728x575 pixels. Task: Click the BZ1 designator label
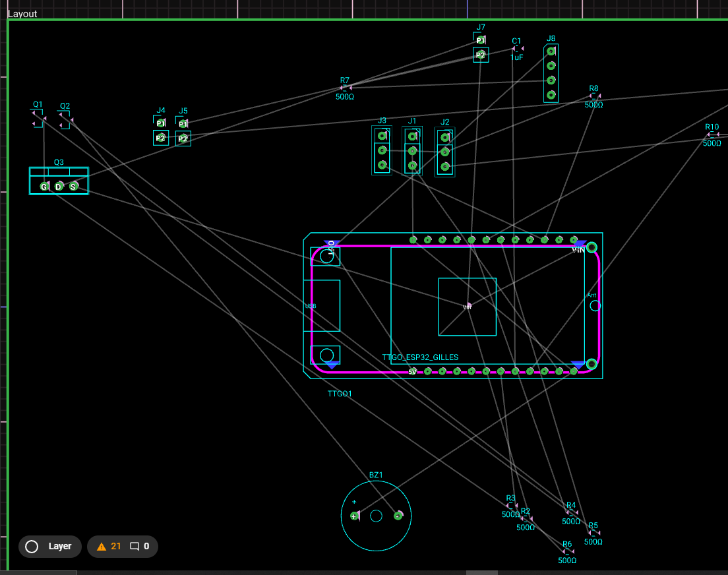(x=376, y=475)
